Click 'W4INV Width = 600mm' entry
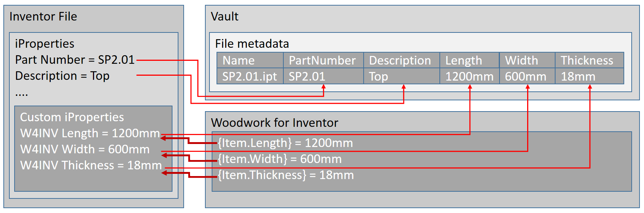This screenshot has height=213, width=644. coord(85,149)
